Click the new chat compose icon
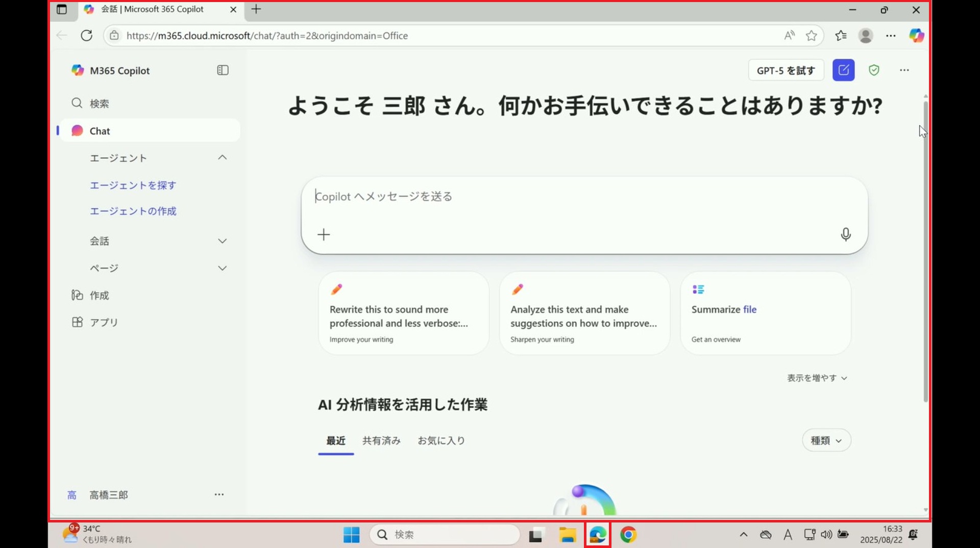980x548 pixels. [x=843, y=70]
